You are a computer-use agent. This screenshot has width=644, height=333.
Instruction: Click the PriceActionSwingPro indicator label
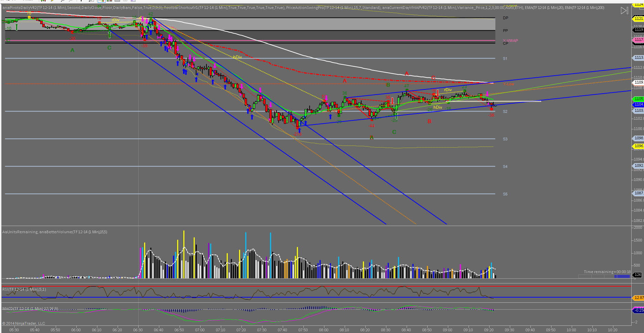333,8
